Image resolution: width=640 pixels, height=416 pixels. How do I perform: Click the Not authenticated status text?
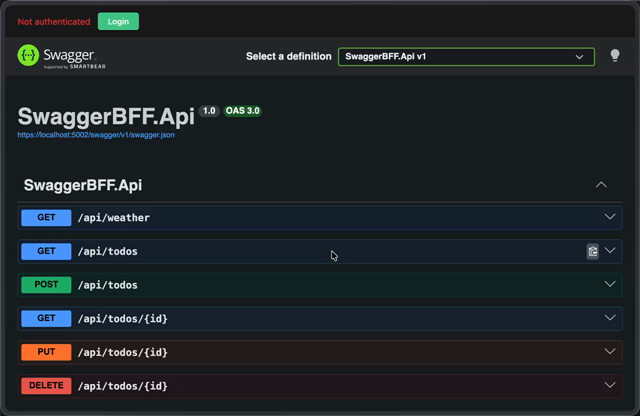tap(54, 22)
